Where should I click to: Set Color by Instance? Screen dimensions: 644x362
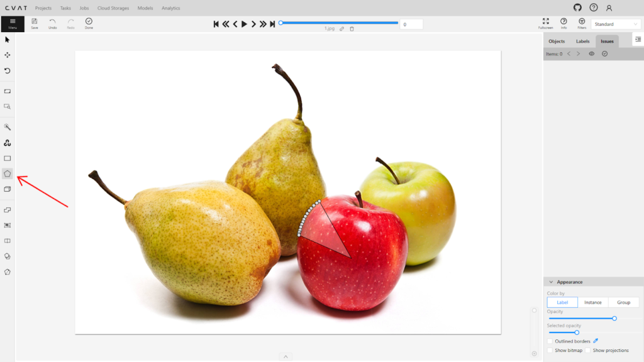592,302
